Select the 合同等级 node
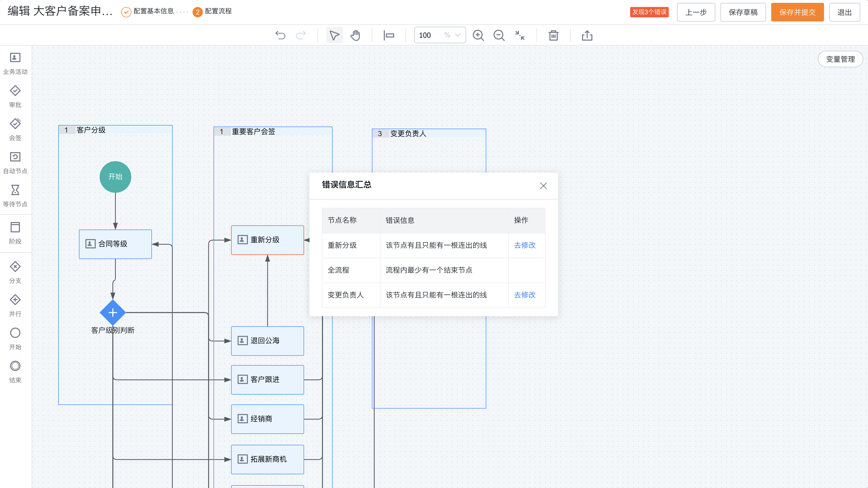 [115, 244]
